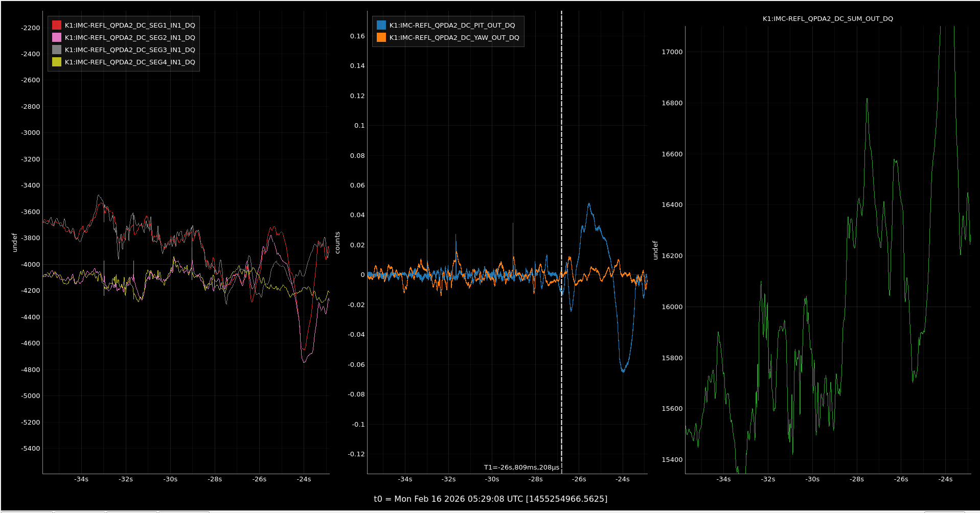
Task: Click the -30s tick on the left plot
Action: (170, 479)
